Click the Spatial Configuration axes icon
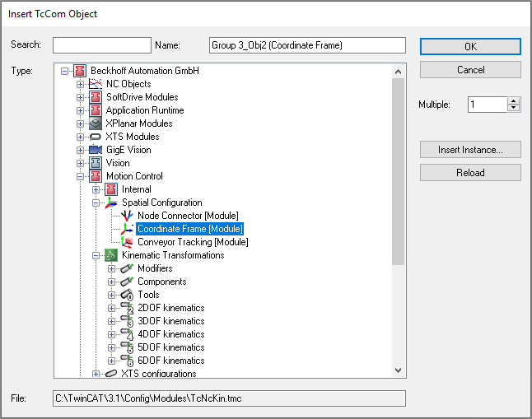This screenshot has height=419, width=532. [111, 203]
